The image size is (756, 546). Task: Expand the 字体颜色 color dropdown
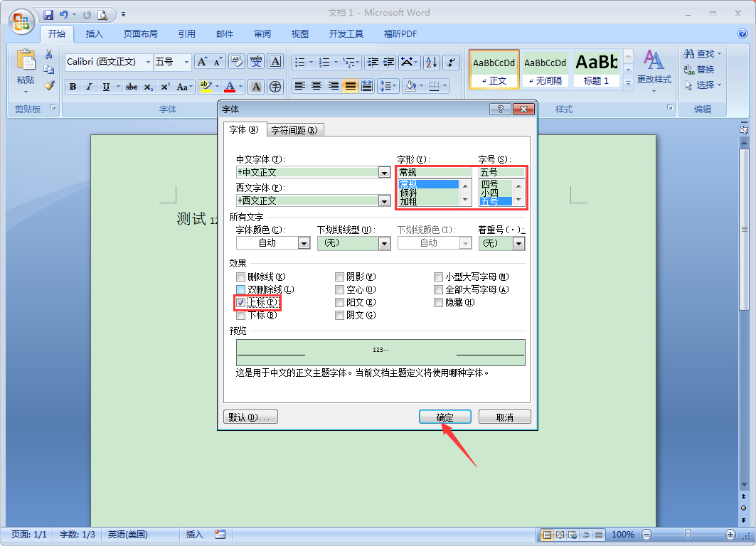304,243
